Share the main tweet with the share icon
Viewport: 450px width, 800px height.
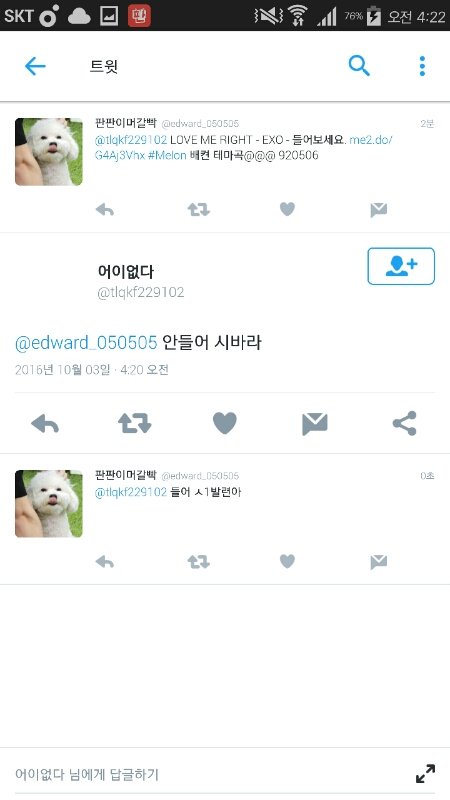[405, 423]
